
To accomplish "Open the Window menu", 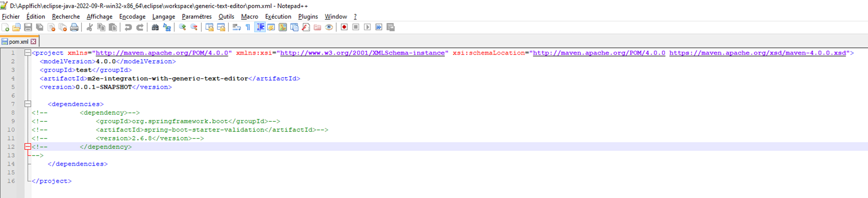I will point(336,17).
